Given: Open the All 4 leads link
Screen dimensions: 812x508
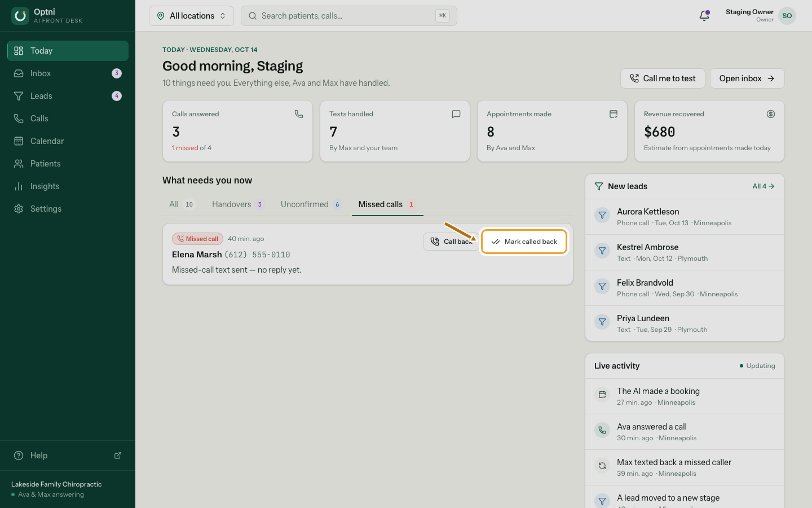Looking at the screenshot, I should [x=764, y=186].
